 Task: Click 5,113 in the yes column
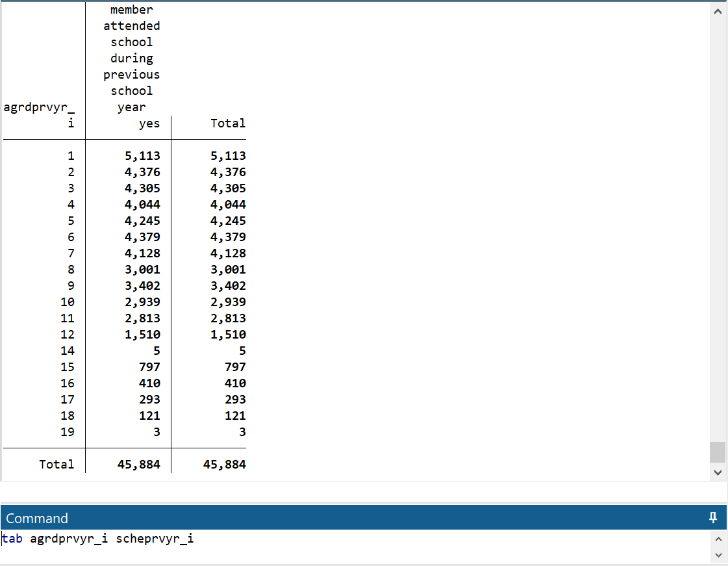coord(142,156)
